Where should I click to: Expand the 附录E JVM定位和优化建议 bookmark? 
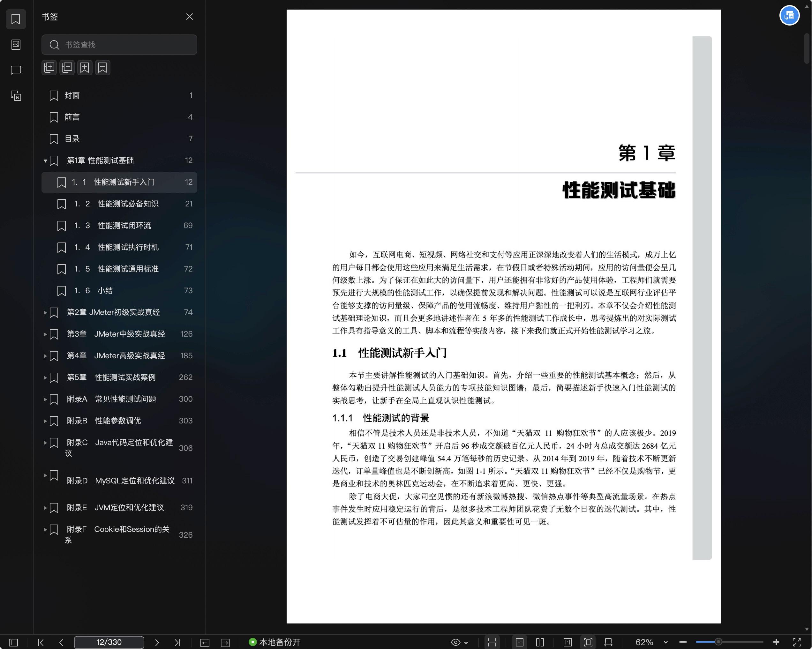pyautogui.click(x=45, y=508)
